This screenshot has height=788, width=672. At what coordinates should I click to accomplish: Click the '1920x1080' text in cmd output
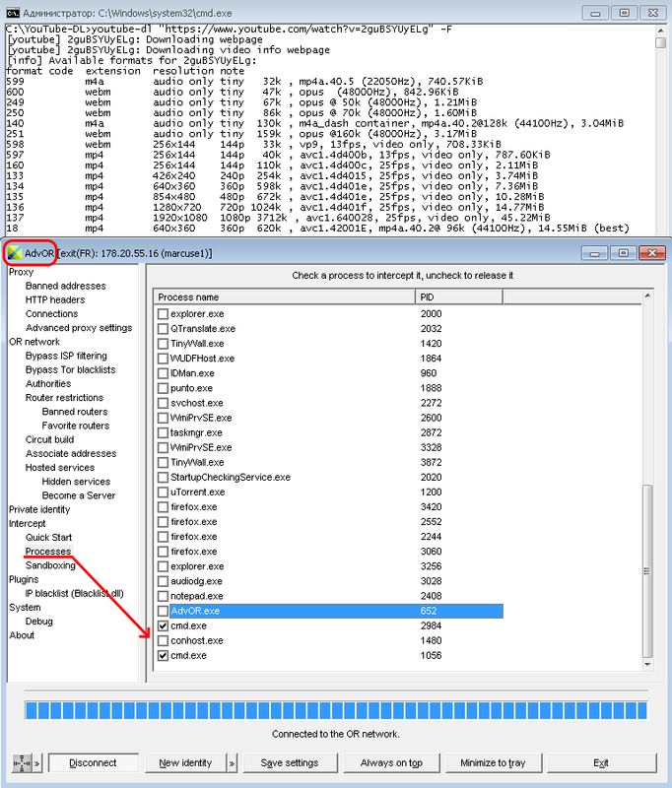click(180, 218)
